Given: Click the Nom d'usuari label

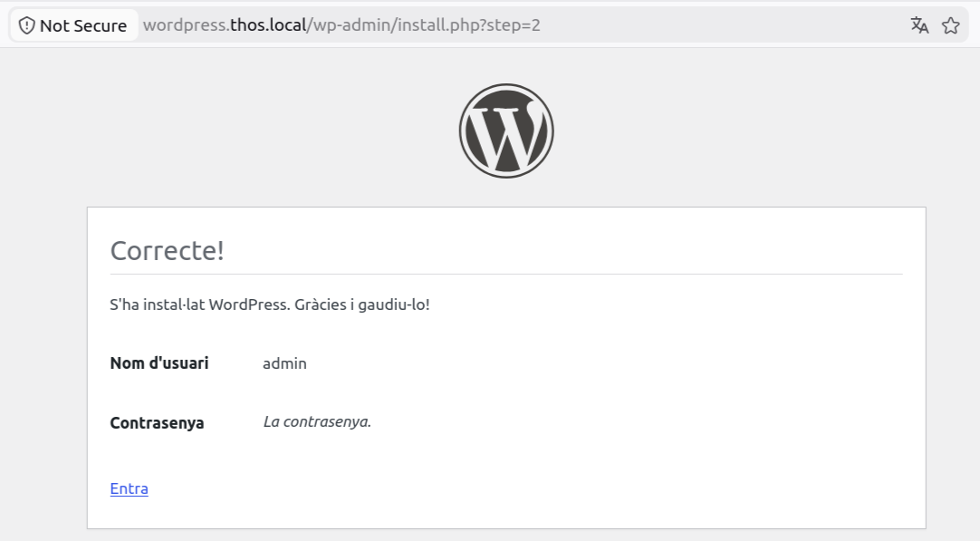Looking at the screenshot, I should click(x=159, y=363).
